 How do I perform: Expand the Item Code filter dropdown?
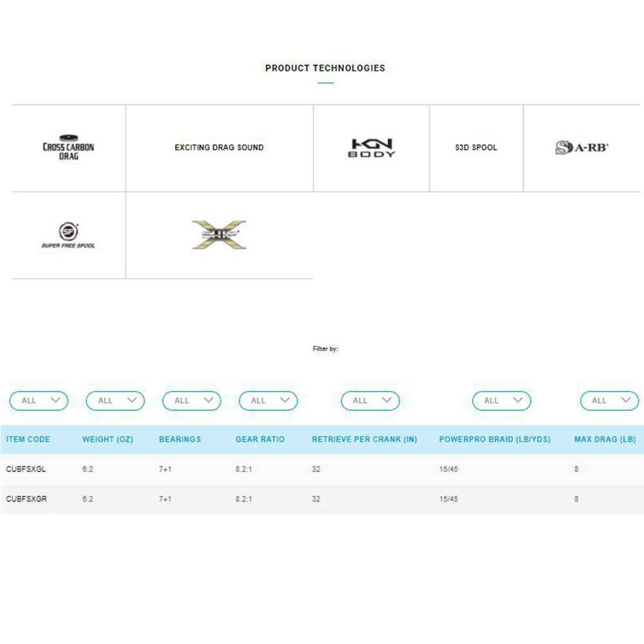point(39,401)
